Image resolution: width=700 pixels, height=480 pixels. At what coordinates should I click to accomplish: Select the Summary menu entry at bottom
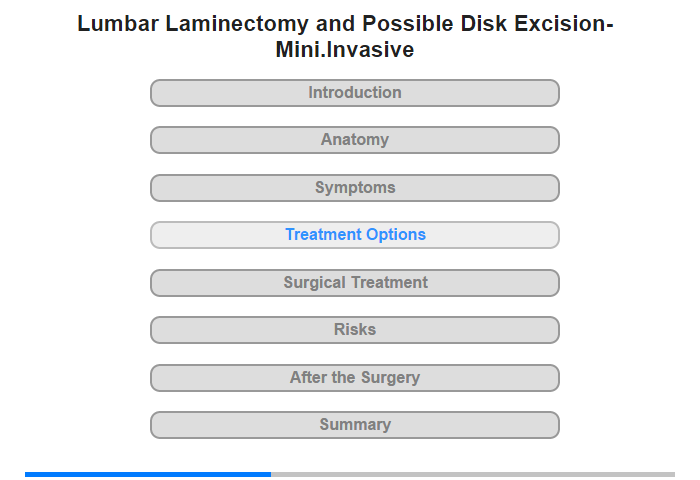(x=355, y=424)
